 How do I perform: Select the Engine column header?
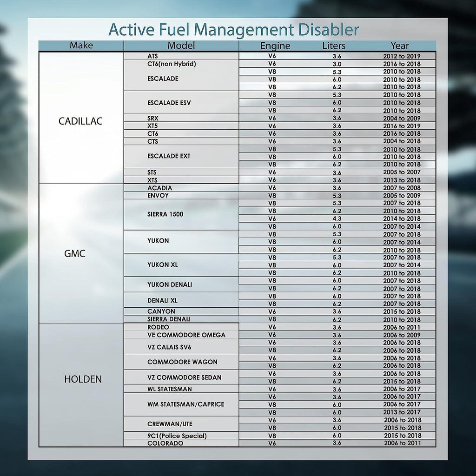point(275,46)
